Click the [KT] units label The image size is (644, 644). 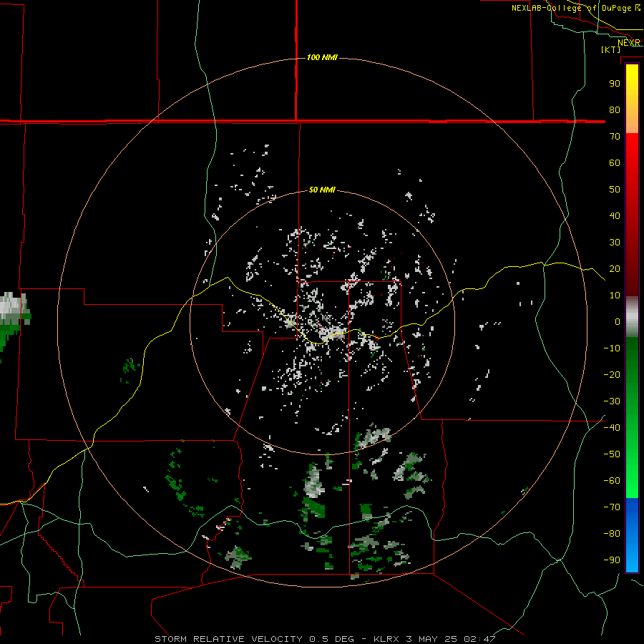611,49
